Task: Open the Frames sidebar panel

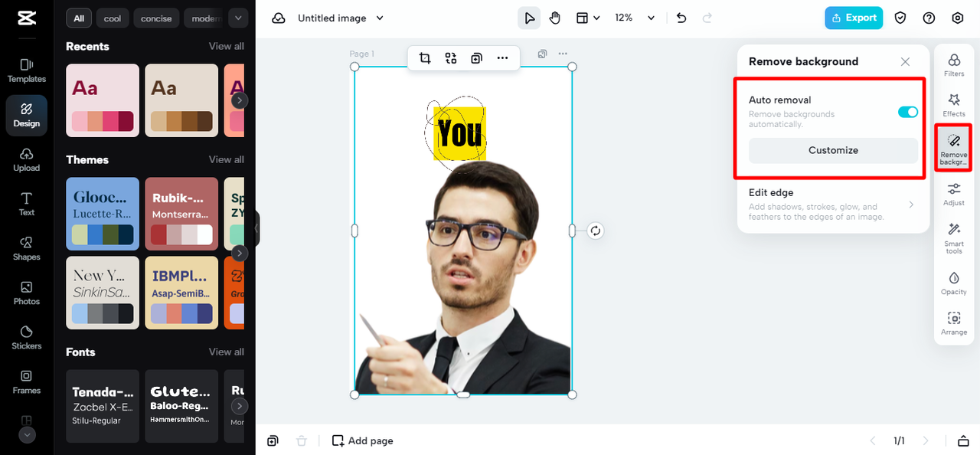Action: 27,381
